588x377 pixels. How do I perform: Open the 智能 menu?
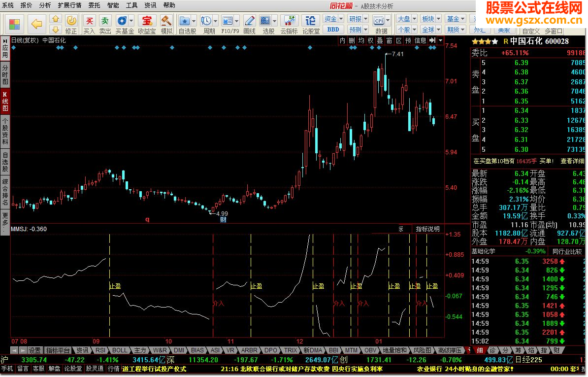pos(112,5)
